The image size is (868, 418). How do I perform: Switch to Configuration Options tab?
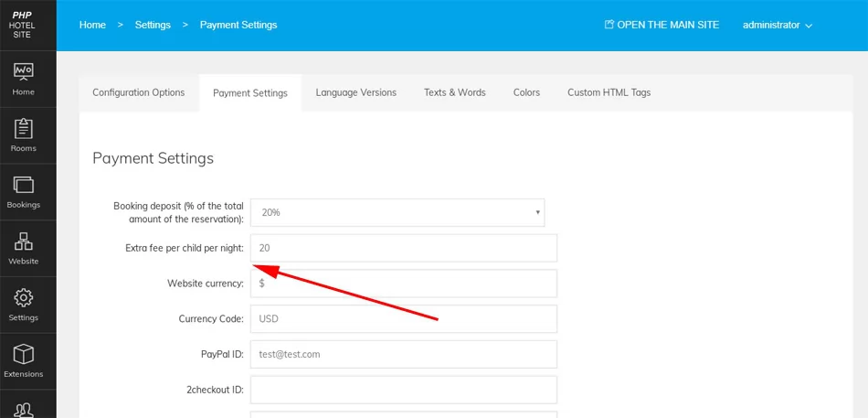tap(139, 92)
